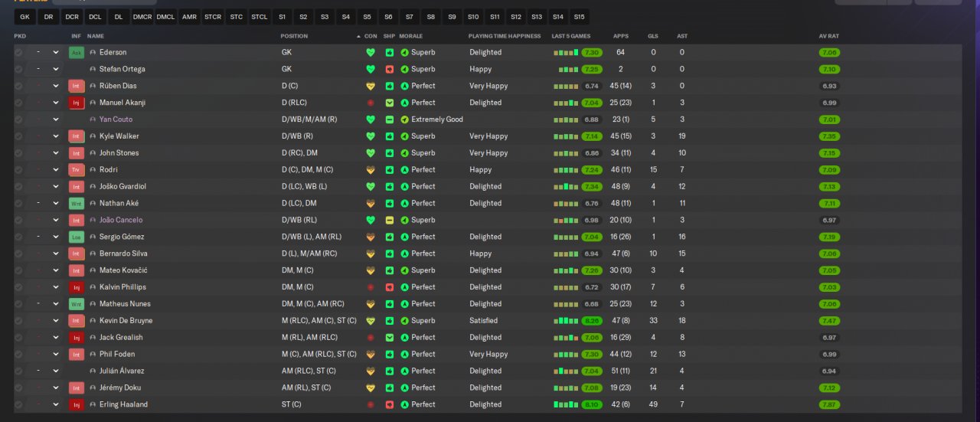Click the player icon beside Phil Foden
This screenshot has height=422, width=980.
[x=93, y=355]
